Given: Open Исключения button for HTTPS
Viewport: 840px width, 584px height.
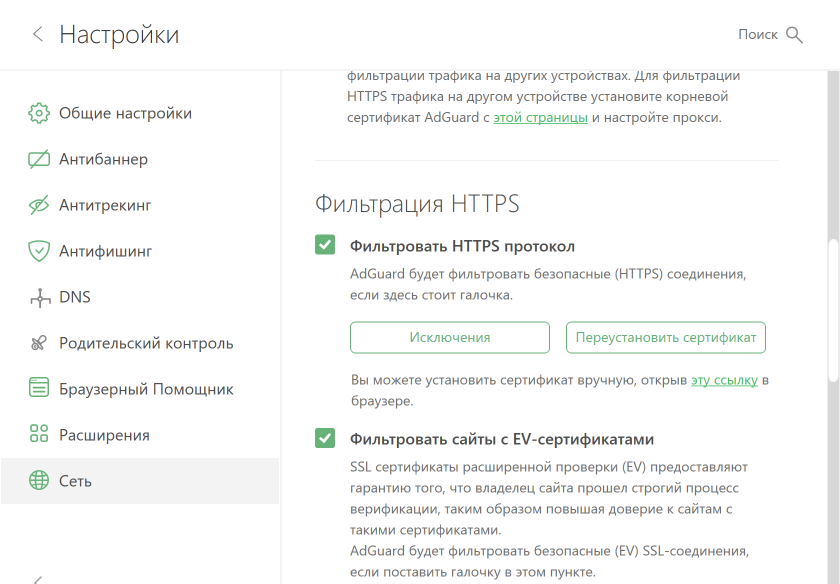Looking at the screenshot, I should click(450, 338).
